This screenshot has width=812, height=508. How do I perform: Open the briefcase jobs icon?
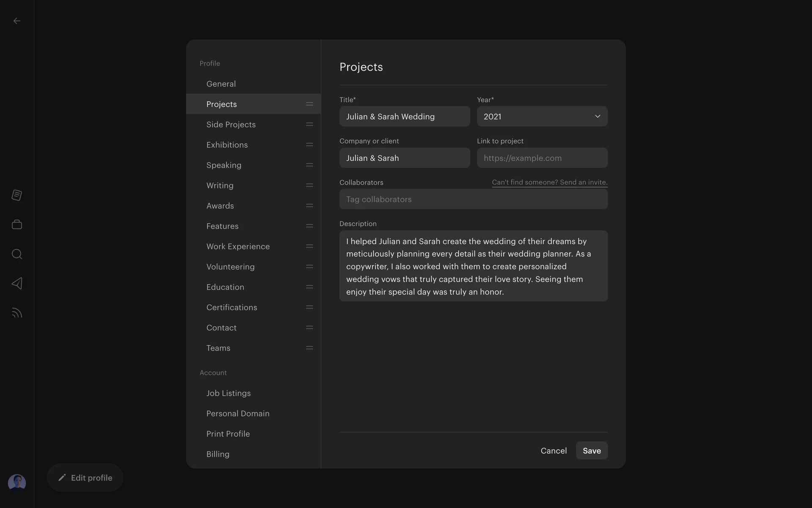click(x=17, y=224)
